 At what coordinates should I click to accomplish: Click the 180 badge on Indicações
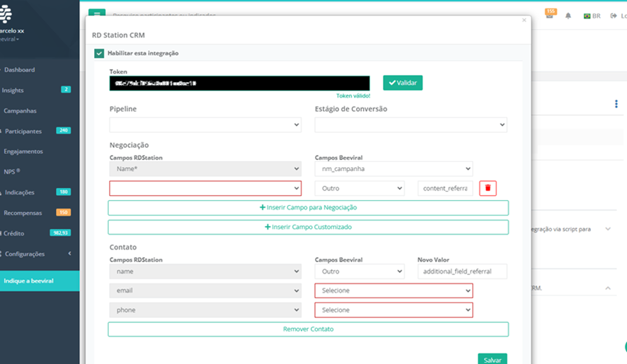[64, 192]
